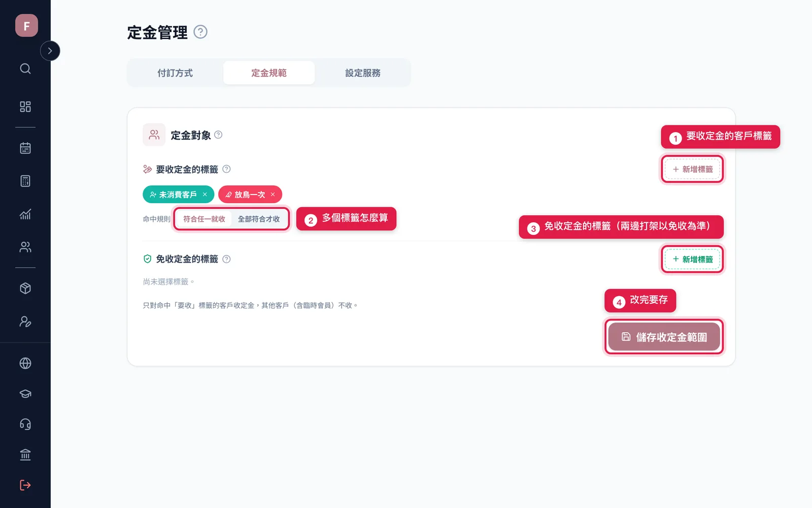
Task: Open the calendar icon in the sidebar
Action: click(25, 148)
